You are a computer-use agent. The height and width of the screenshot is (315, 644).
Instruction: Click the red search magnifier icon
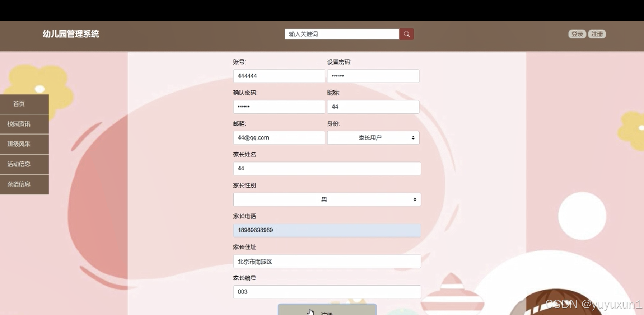point(406,34)
